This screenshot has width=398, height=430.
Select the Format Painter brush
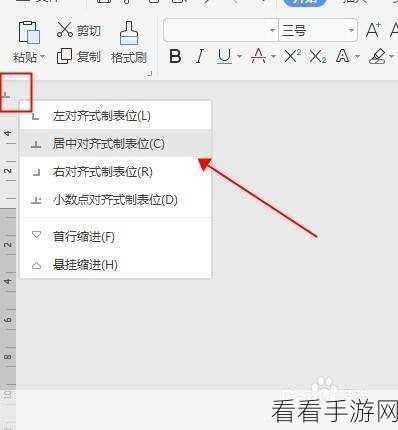(x=129, y=43)
